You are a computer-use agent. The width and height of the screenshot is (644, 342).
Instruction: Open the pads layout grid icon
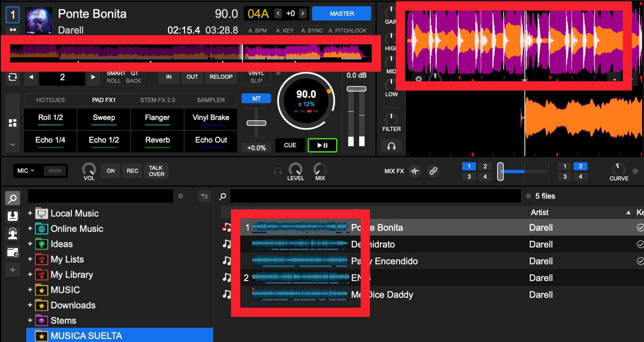[13, 123]
